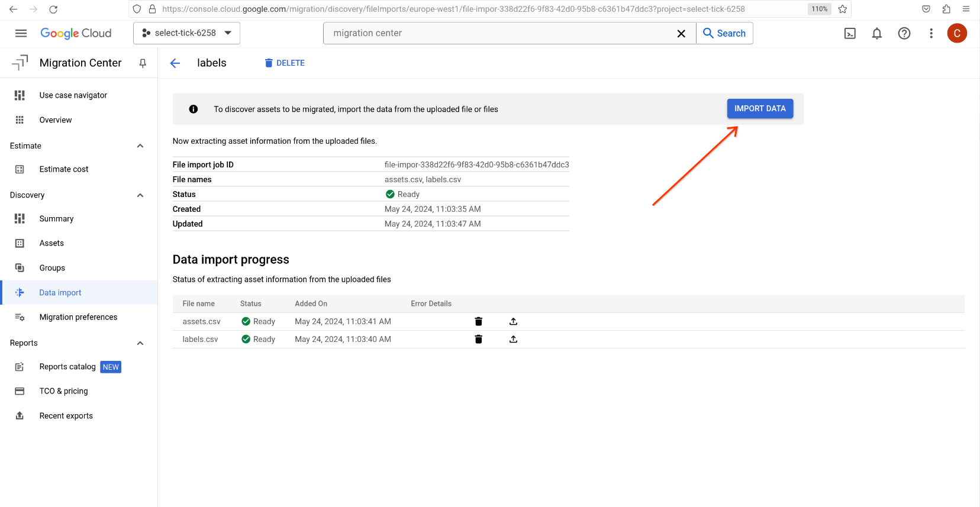Open the three-dot settings and utilities menu
This screenshot has width=980, height=507.
click(931, 34)
